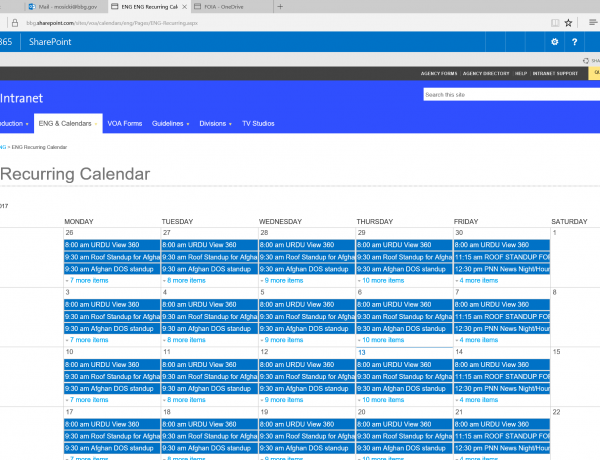
Task: Expand 8 more items on Tuesday 11
Action: [186, 400]
